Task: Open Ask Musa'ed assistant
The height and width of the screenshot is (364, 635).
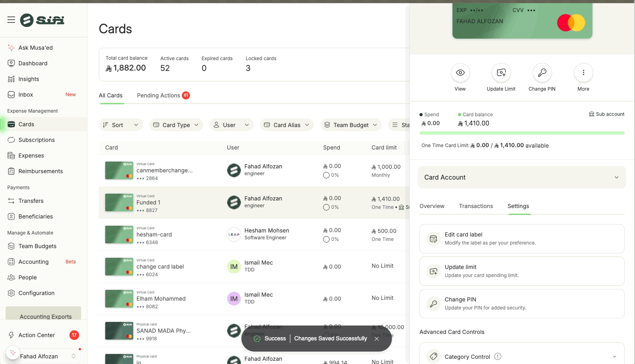Action: [x=35, y=48]
